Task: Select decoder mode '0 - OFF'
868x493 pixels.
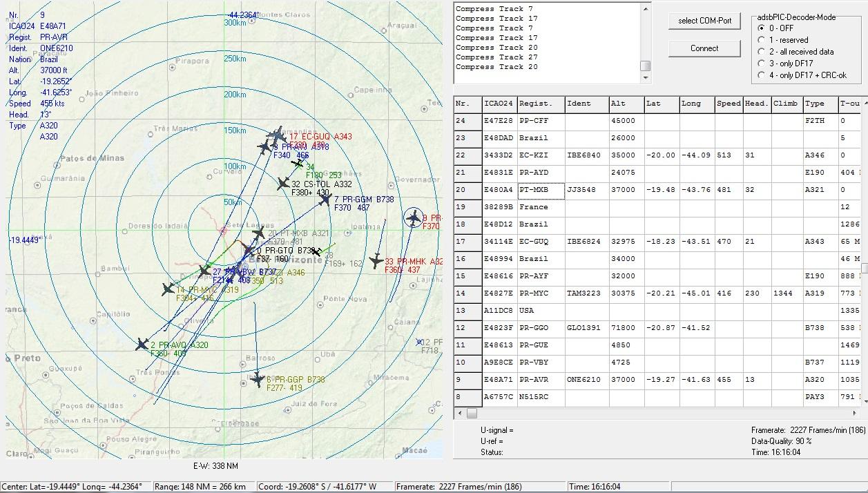Action: [762, 28]
